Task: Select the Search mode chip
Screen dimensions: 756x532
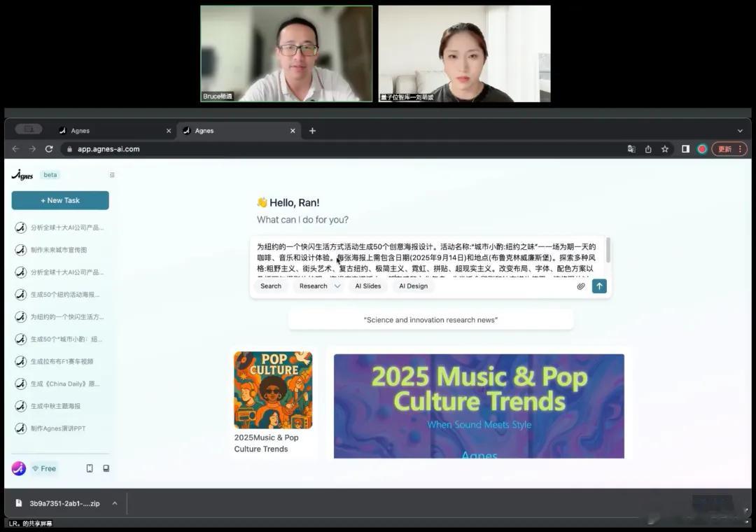Action: 270,286
